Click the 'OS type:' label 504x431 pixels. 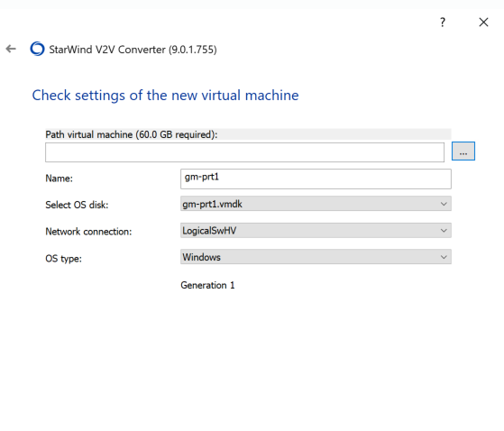click(x=64, y=259)
